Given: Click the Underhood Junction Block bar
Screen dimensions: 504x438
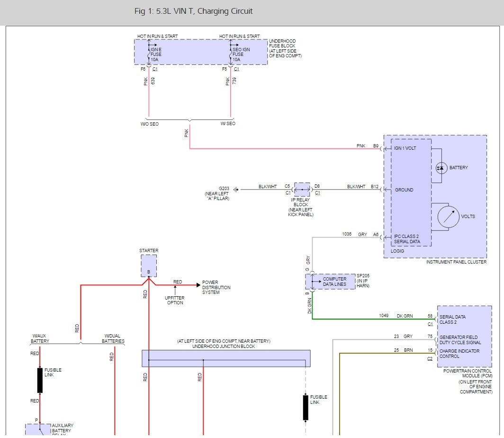Looking at the screenshot, I should coord(226,358).
